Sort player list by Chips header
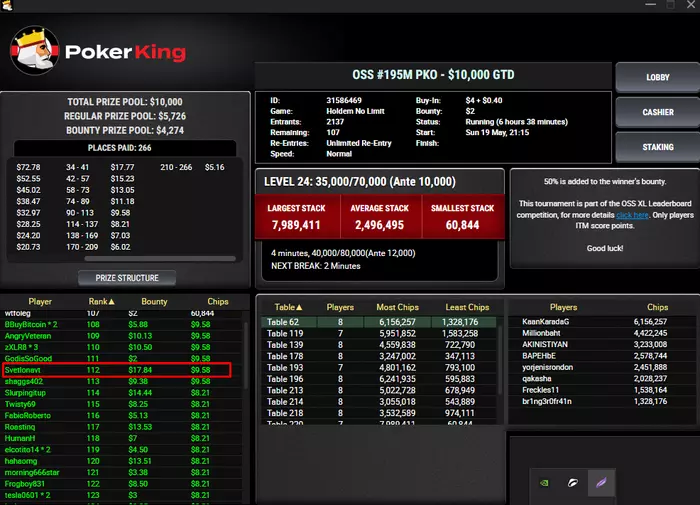 (217, 301)
